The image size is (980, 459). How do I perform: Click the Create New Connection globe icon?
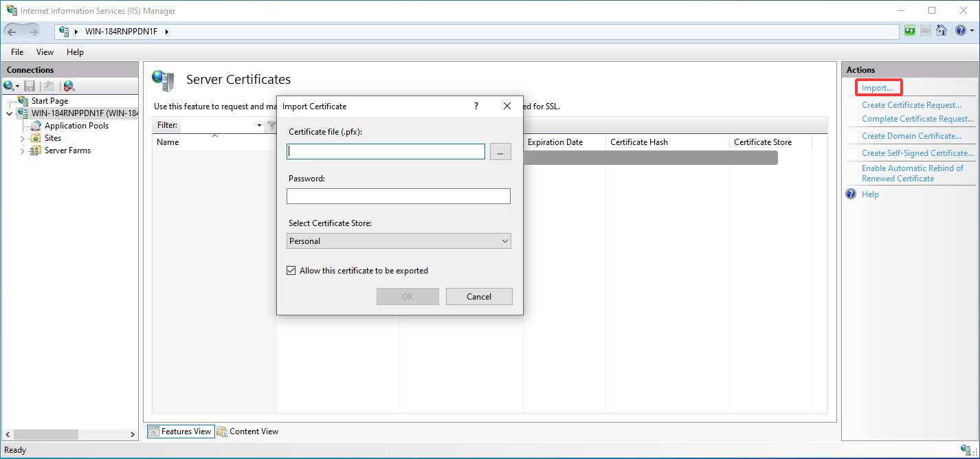8,86
